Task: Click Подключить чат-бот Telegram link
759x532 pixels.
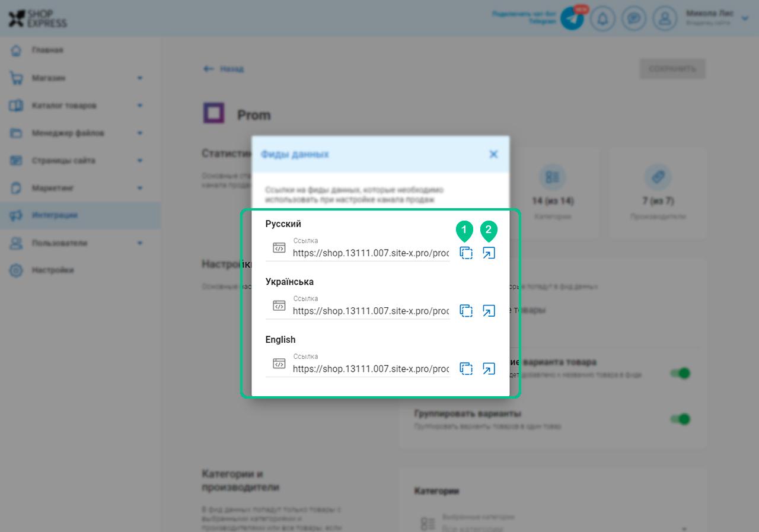Action: pyautogui.click(x=524, y=17)
